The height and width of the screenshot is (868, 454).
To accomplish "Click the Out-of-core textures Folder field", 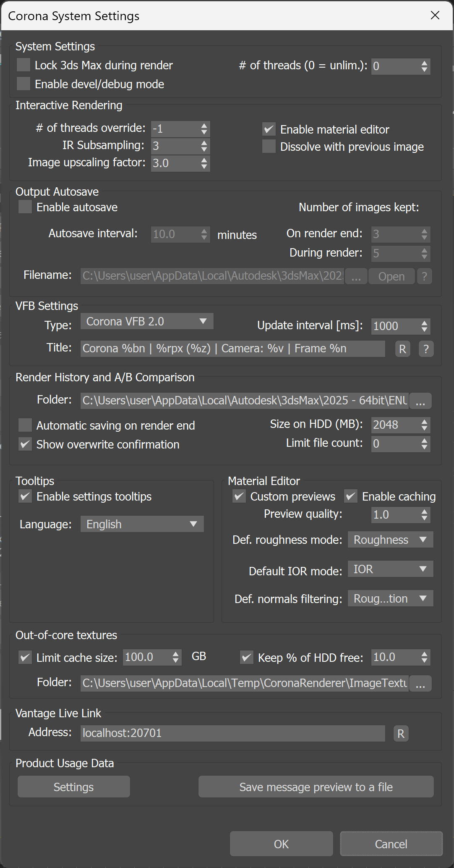I will tap(245, 683).
